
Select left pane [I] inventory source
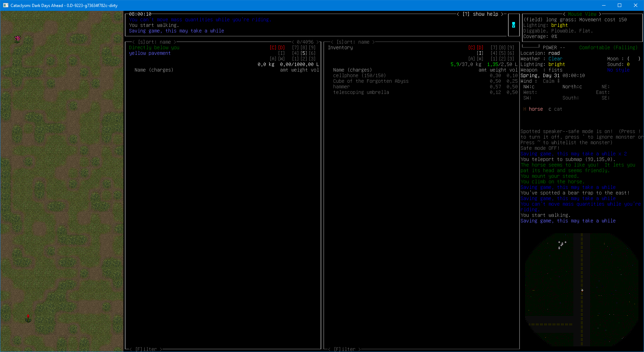281,53
